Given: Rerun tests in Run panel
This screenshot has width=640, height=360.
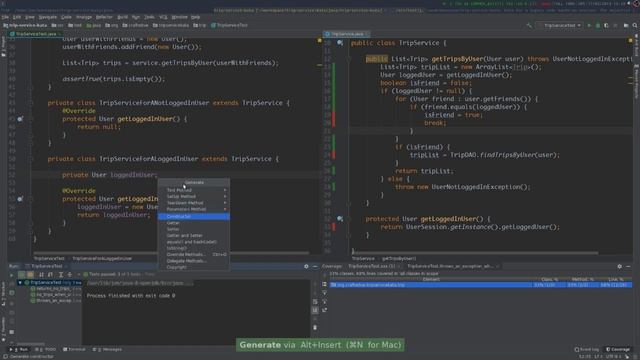Looking at the screenshot, I should [11, 275].
